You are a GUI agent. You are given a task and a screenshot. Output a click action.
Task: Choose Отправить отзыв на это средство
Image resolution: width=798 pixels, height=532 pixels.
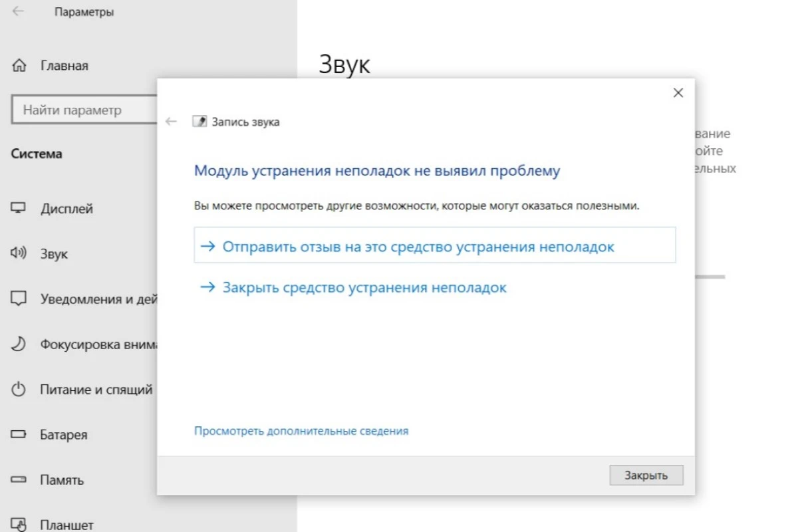[x=435, y=247]
